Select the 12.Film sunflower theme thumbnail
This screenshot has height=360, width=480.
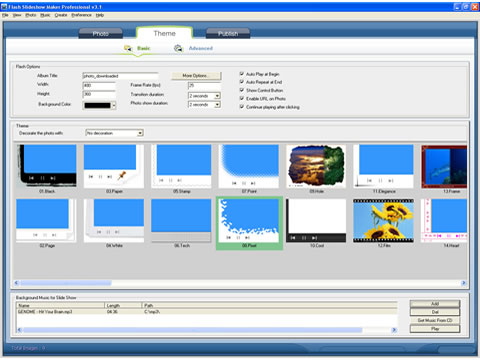(384, 220)
